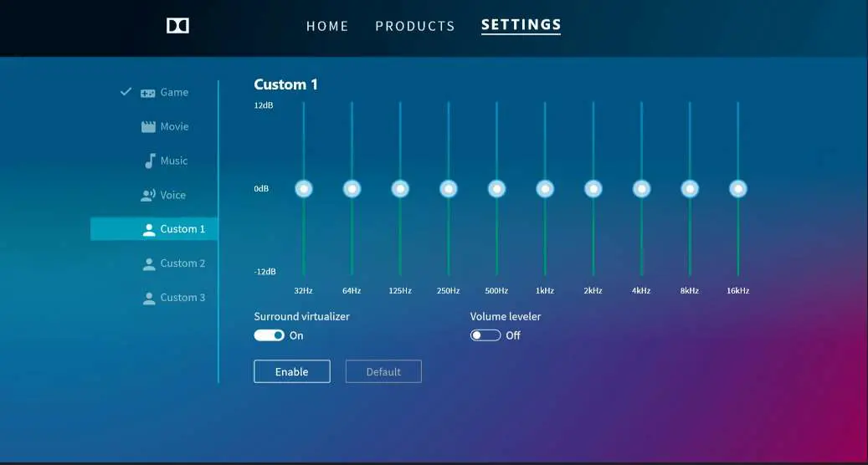The height and width of the screenshot is (465, 868).
Task: Click the 4kHz equalizer slider knob
Action: (x=642, y=189)
